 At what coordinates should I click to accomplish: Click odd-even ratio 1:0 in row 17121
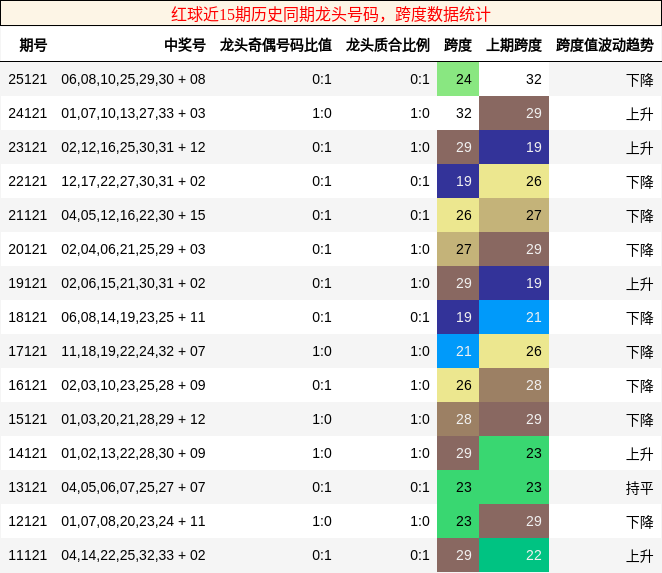[x=322, y=351]
